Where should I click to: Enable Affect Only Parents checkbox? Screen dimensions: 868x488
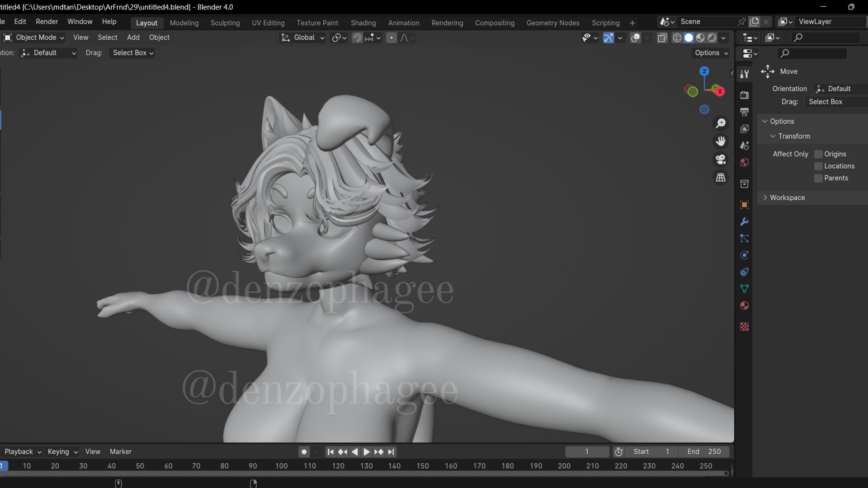coord(818,178)
